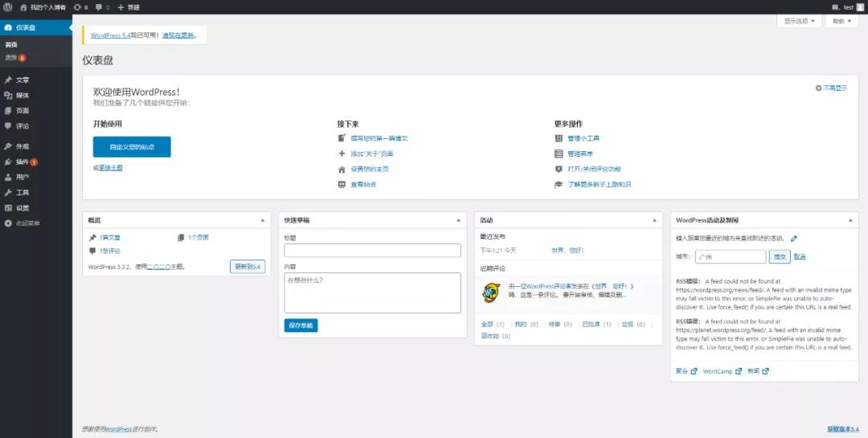Screen dimensions: 868x438
Task: Click the WordPress logo in admin bar
Action: point(7,6)
